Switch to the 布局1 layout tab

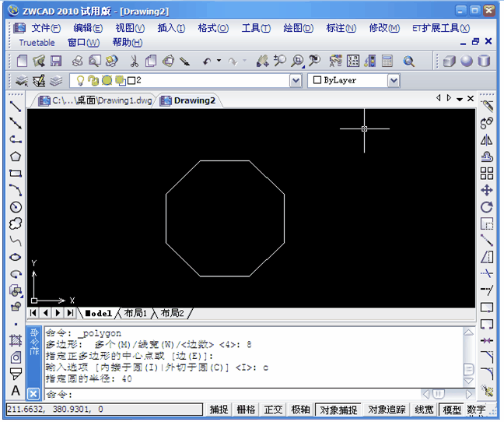point(135,313)
